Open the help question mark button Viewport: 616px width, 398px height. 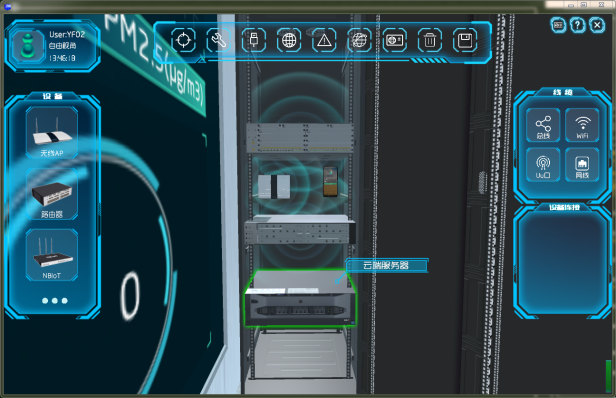coord(578,26)
